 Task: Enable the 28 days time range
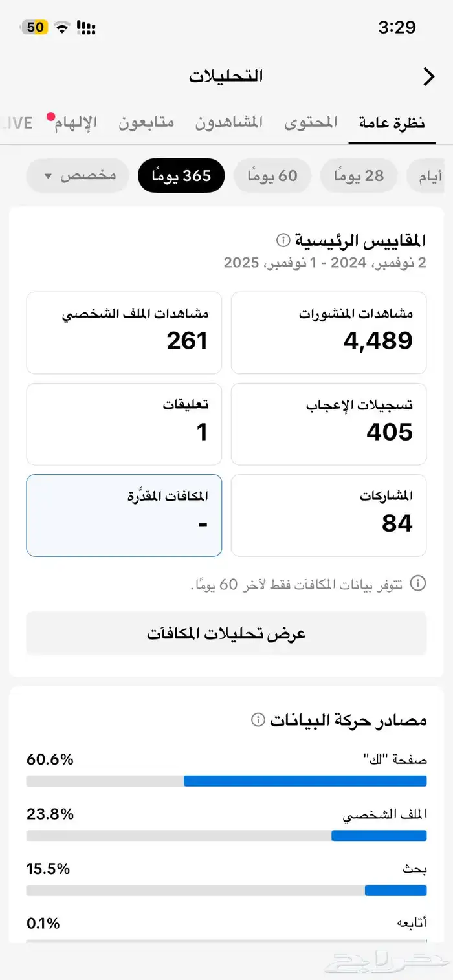pos(359,175)
